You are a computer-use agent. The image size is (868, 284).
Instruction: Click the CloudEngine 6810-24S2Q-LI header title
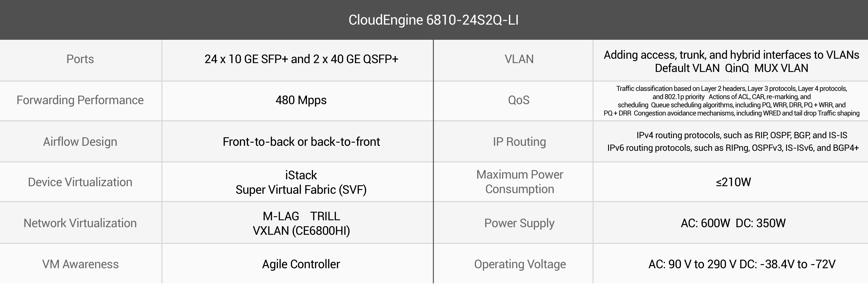(x=433, y=20)
